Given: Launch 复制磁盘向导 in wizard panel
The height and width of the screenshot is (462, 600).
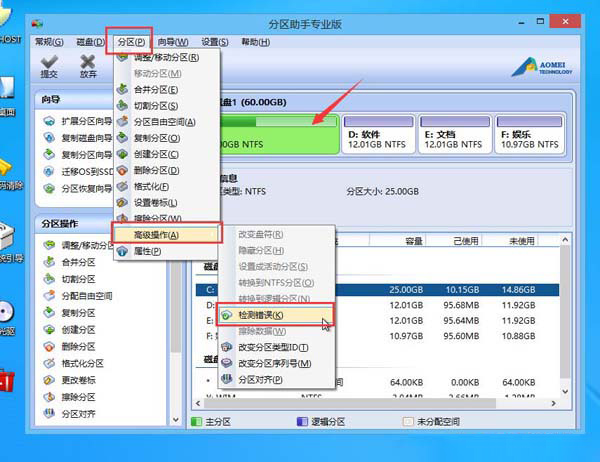Looking at the screenshot, I should pyautogui.click(x=77, y=138).
